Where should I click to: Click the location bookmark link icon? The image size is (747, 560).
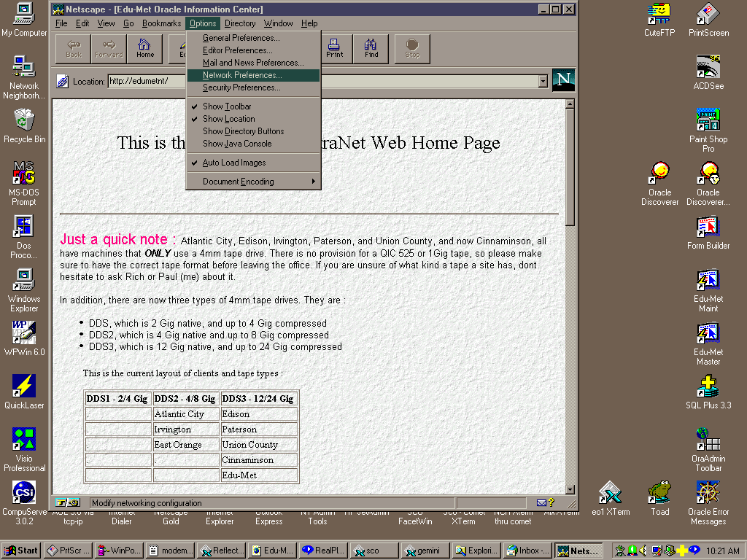63,82
